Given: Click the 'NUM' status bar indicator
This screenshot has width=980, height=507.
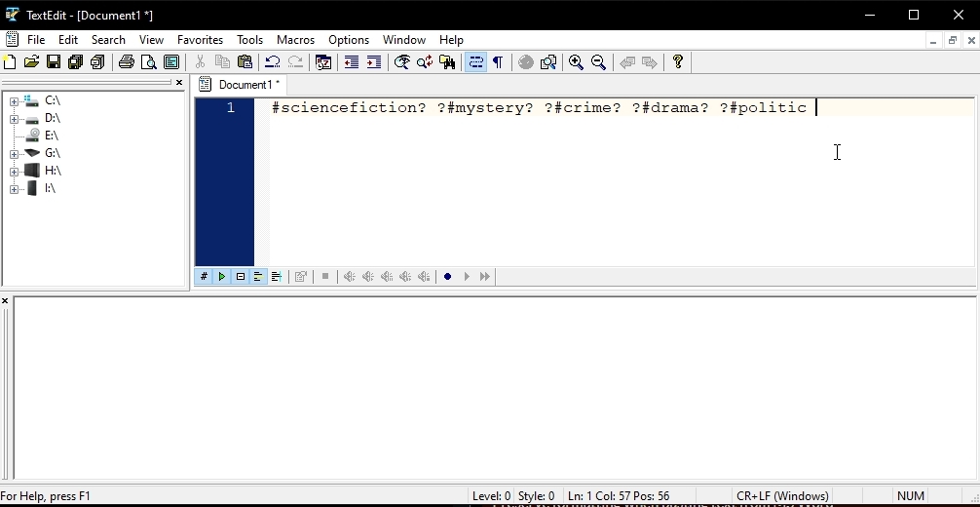Looking at the screenshot, I should click(910, 496).
